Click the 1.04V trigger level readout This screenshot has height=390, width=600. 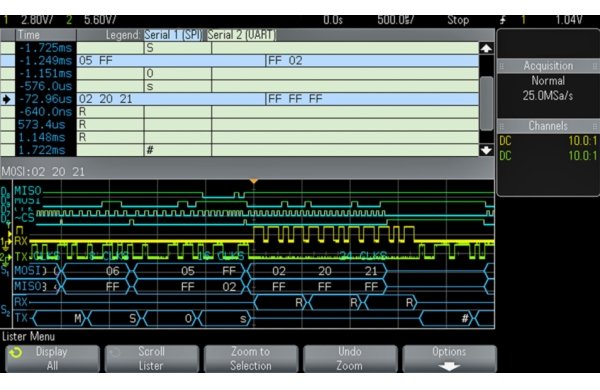click(569, 20)
